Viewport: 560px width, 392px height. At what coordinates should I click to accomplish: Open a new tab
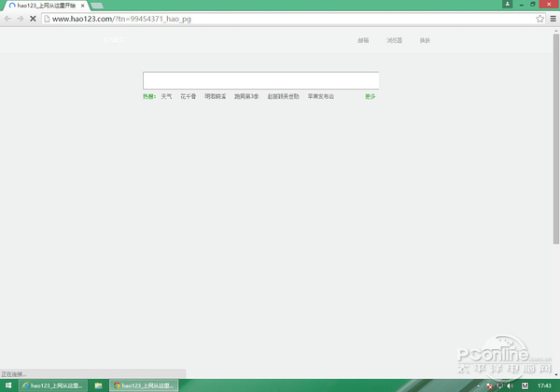pyautogui.click(x=97, y=6)
